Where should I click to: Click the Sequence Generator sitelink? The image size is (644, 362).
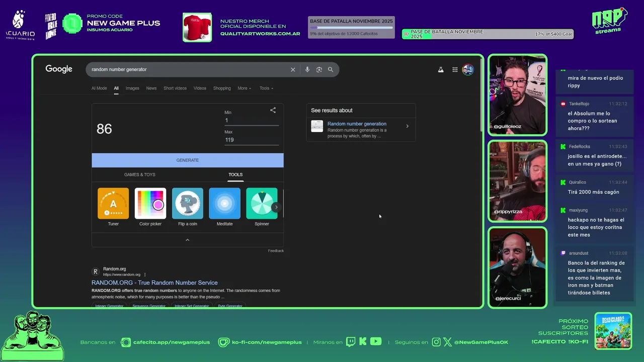click(x=149, y=306)
